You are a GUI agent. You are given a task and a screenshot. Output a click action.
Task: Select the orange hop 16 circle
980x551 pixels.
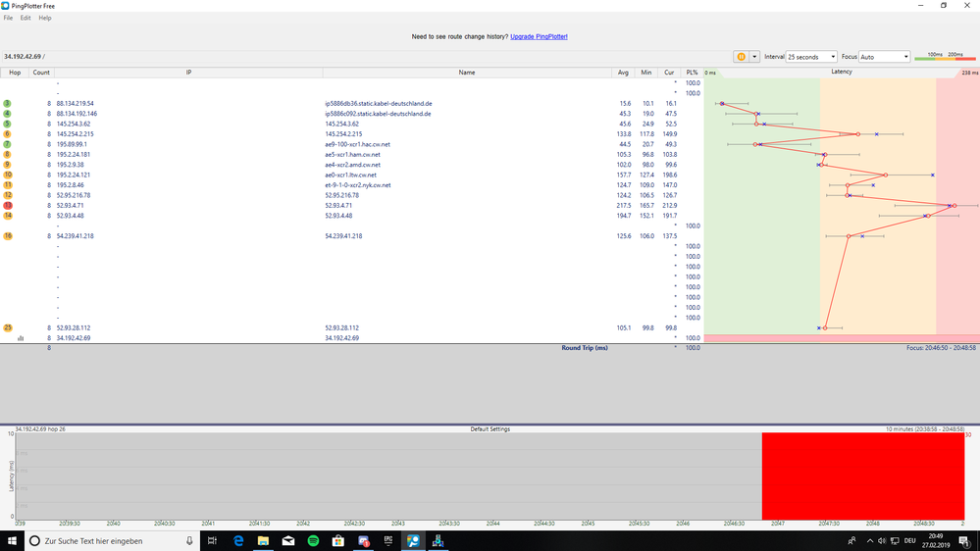[x=8, y=236]
